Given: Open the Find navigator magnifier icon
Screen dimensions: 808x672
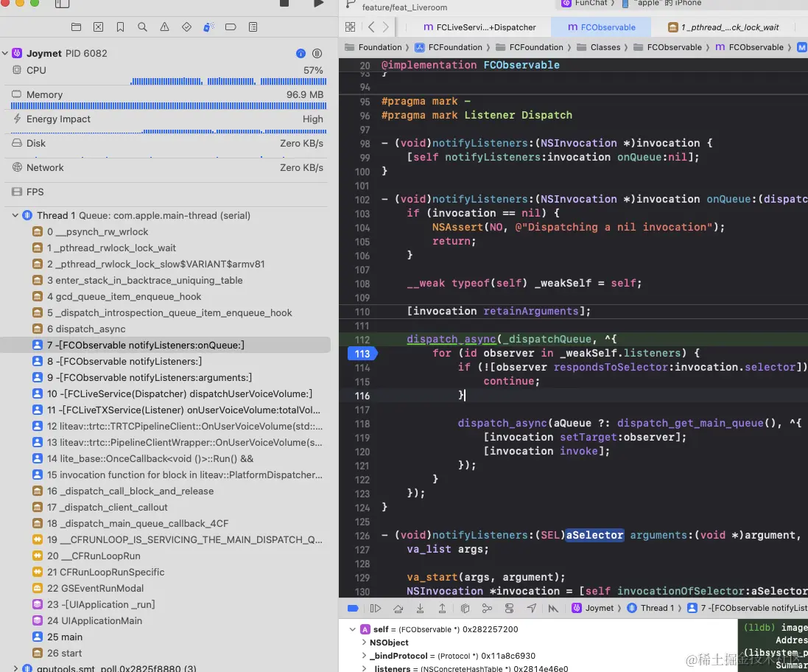Looking at the screenshot, I should pyautogui.click(x=142, y=27).
